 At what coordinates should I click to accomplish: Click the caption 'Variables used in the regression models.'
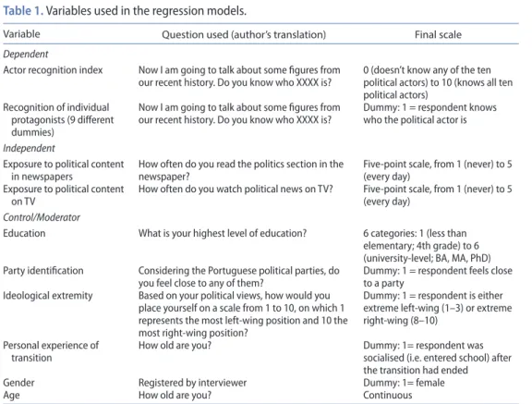[146, 11]
